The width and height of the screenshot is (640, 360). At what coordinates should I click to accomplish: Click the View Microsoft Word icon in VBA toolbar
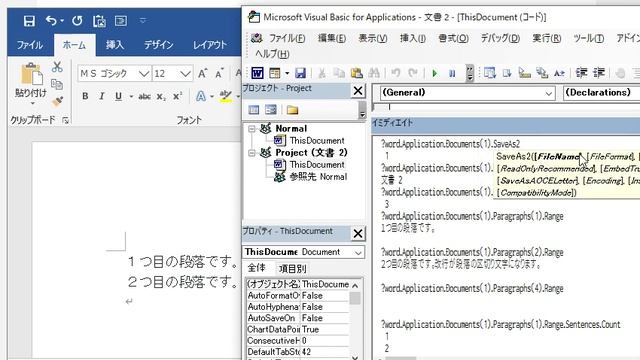point(257,73)
